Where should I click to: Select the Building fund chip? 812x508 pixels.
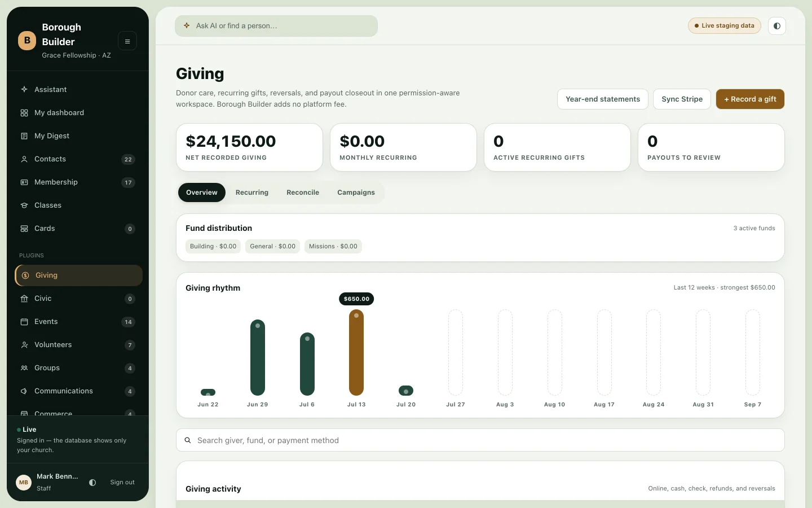[x=213, y=247]
